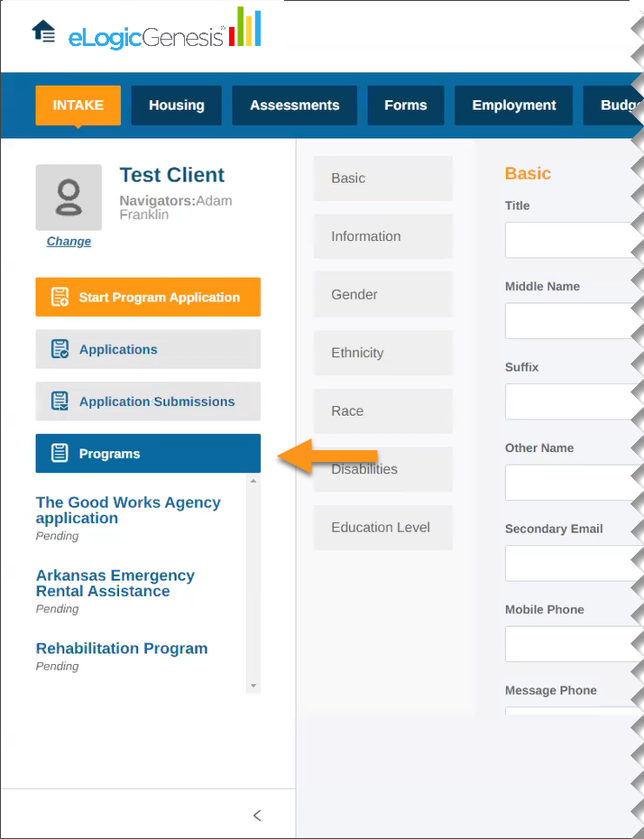Image resolution: width=644 pixels, height=839 pixels.
Task: Click the Applications checklist icon
Action: (60, 349)
